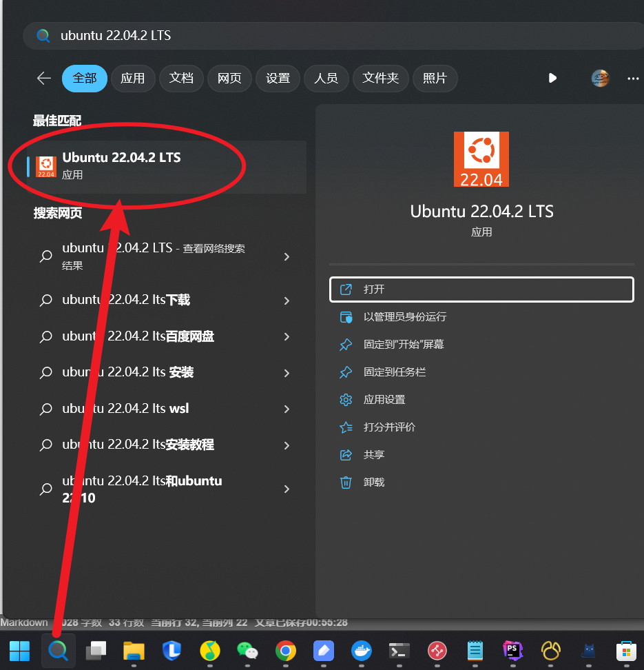
Task: Expand the 'ubuntu 22.04.2 lts wsl' suggestion chevron
Action: pos(287,409)
